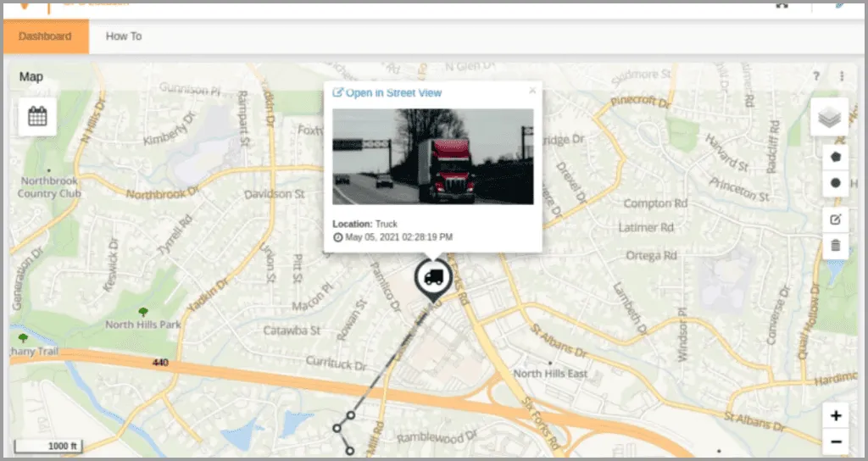Click the top route waypoint circle
This screenshot has width=868, height=461.
coord(350,414)
